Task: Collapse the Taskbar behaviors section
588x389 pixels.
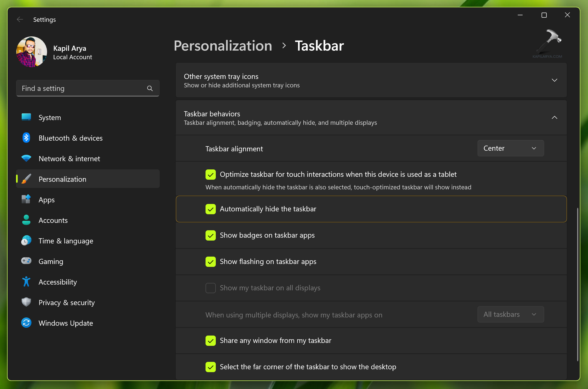Action: tap(554, 118)
